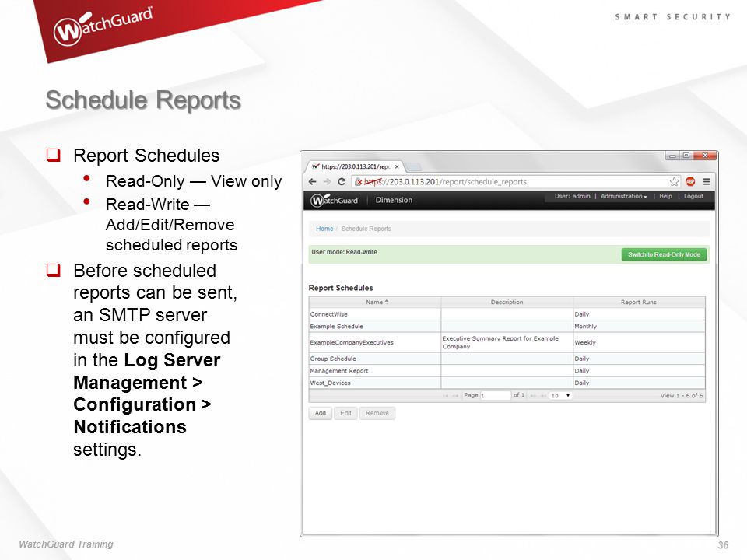747x560 pixels.
Task: Click the Edit button below the table
Action: (345, 413)
